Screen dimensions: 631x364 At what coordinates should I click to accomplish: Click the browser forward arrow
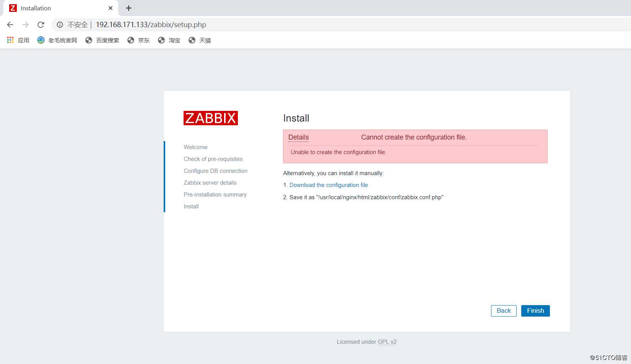pyautogui.click(x=26, y=24)
